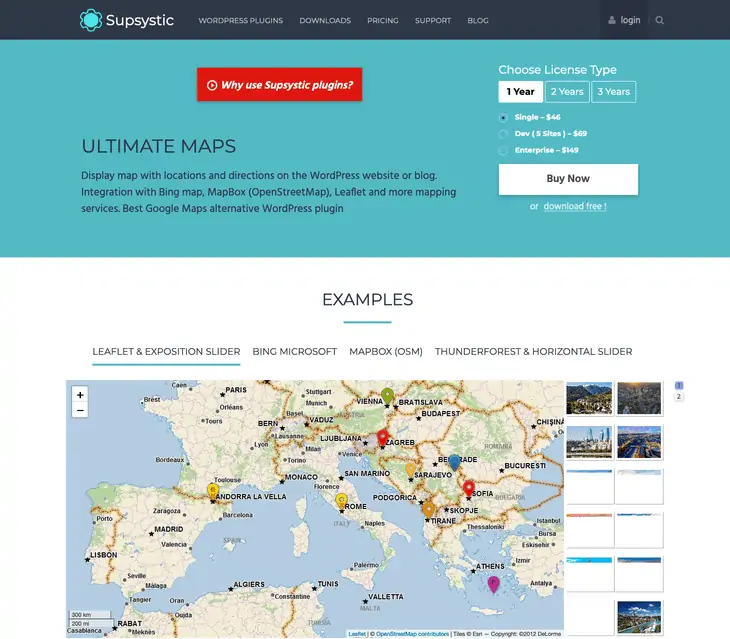730x639 pixels.
Task: Go to the Pricing page
Action: [383, 20]
